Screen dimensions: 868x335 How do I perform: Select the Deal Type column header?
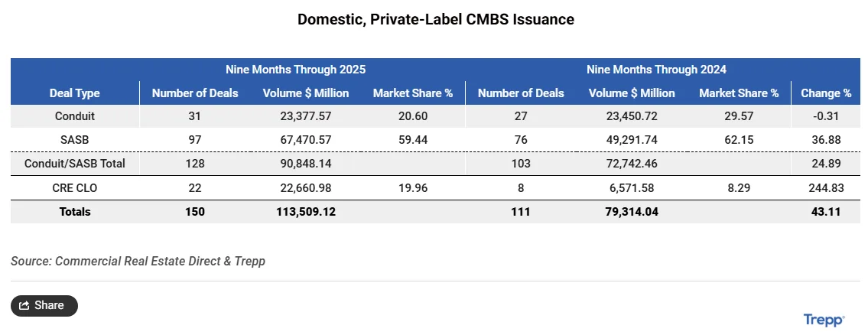click(75, 93)
